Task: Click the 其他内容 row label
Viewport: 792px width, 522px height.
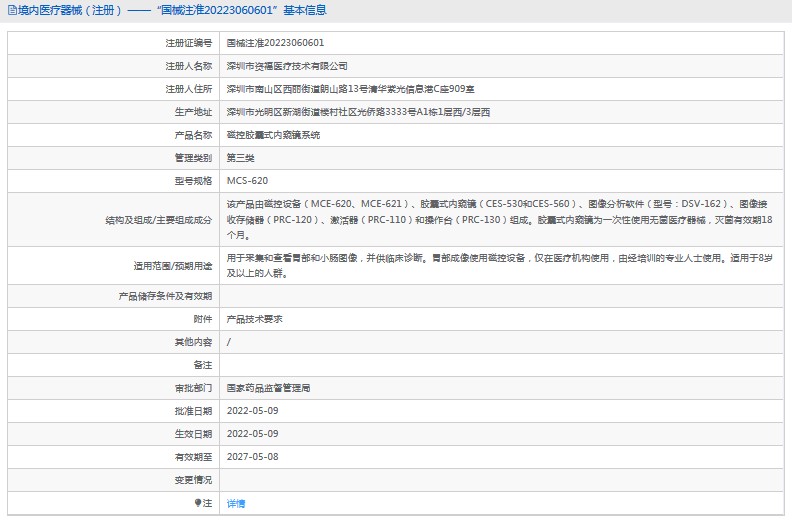Action: coord(193,342)
